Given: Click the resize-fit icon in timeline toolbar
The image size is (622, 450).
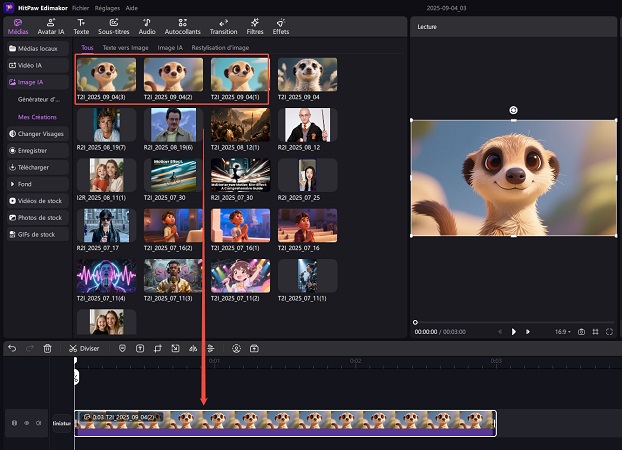Looking at the screenshot, I should pos(175,348).
